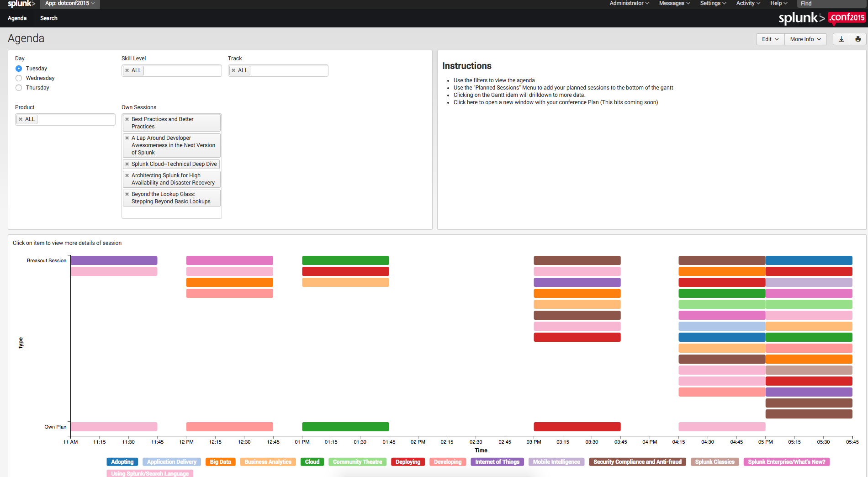Toggle the Splunk Classics legend item
Screen dimensions: 868x477
pyautogui.click(x=715, y=462)
